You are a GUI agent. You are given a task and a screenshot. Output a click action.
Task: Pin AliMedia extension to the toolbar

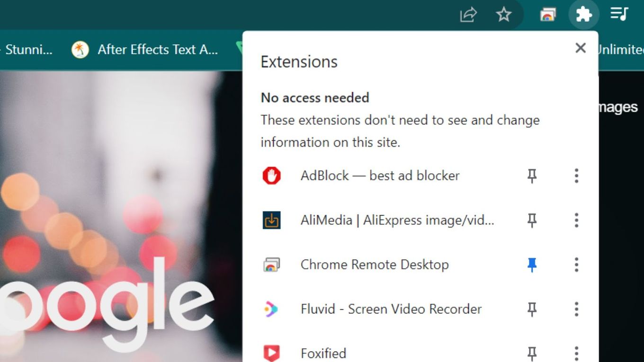[532, 220]
